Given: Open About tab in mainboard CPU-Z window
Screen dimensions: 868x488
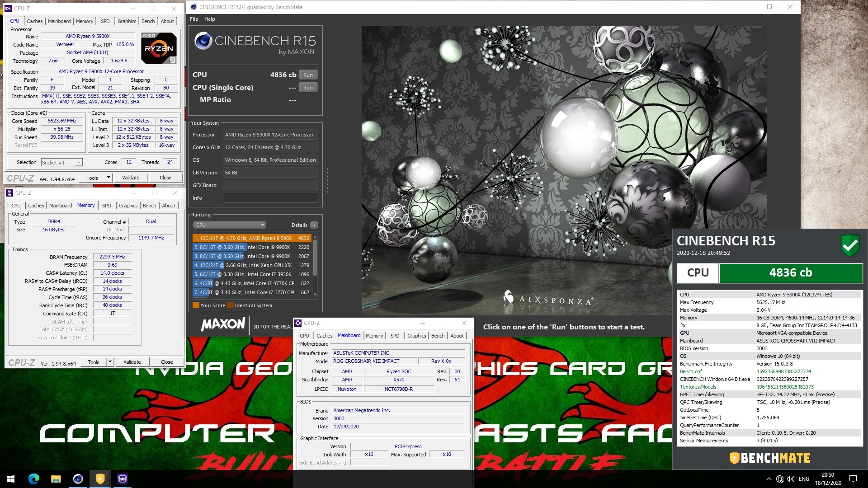Looking at the screenshot, I should point(457,336).
